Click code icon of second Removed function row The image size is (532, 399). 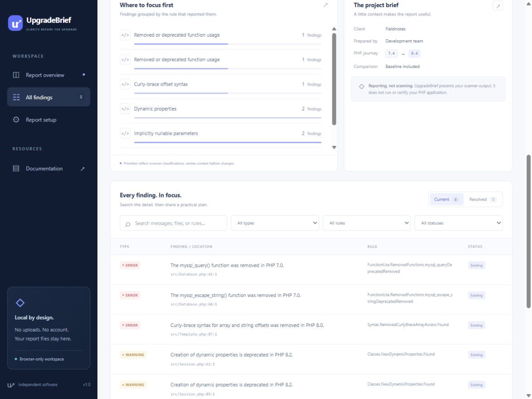(125, 60)
